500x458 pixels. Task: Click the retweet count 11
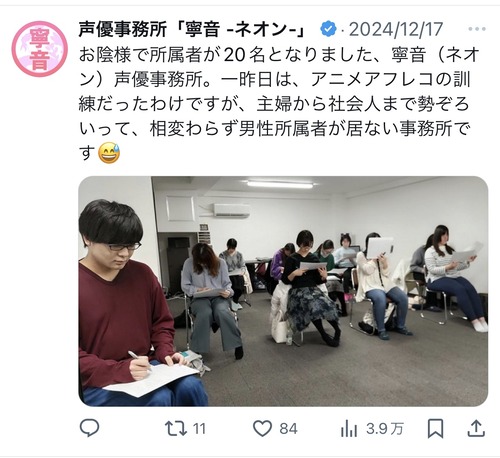point(199,429)
